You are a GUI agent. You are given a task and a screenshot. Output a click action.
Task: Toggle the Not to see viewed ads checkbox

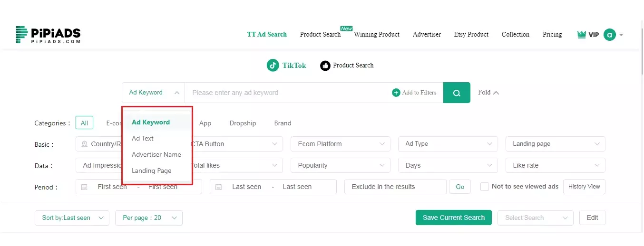pos(485,187)
